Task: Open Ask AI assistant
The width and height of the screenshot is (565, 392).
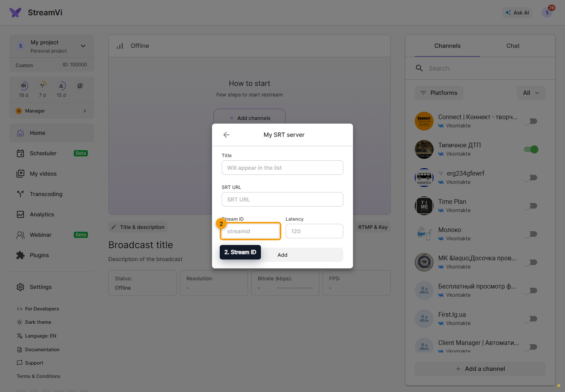Action: [x=517, y=13]
